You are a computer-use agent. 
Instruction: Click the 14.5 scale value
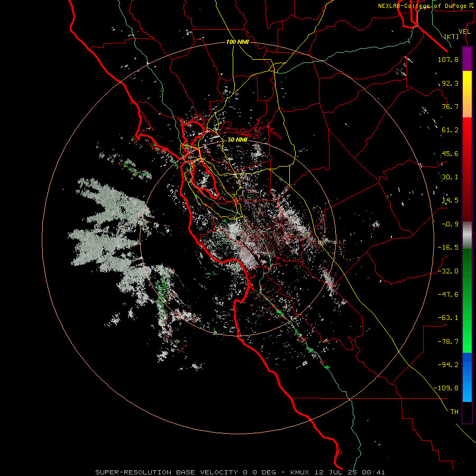[450, 200]
